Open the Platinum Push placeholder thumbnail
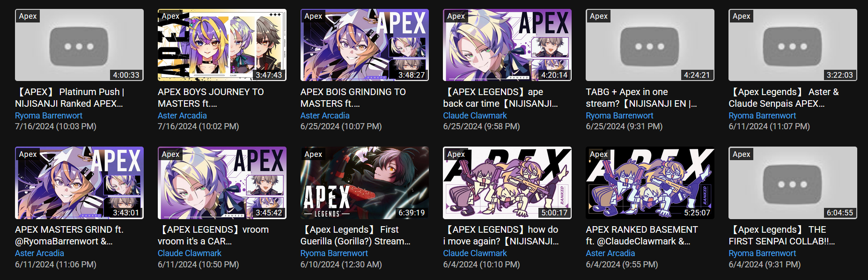Image resolution: width=868 pixels, height=280 pixels. 79,45
